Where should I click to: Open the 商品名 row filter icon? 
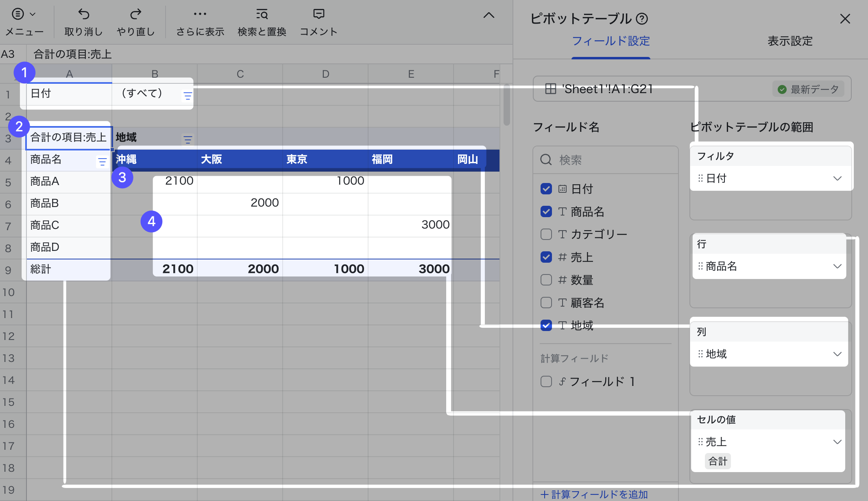102,162
